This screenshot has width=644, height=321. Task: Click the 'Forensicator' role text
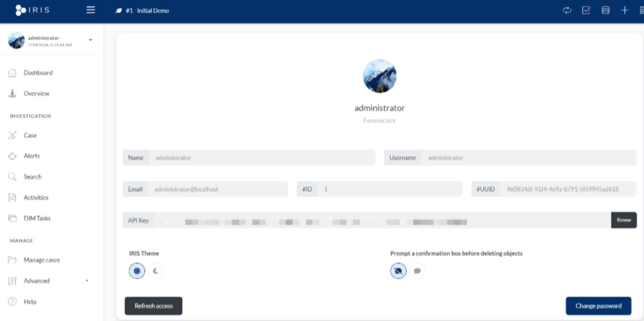point(380,121)
